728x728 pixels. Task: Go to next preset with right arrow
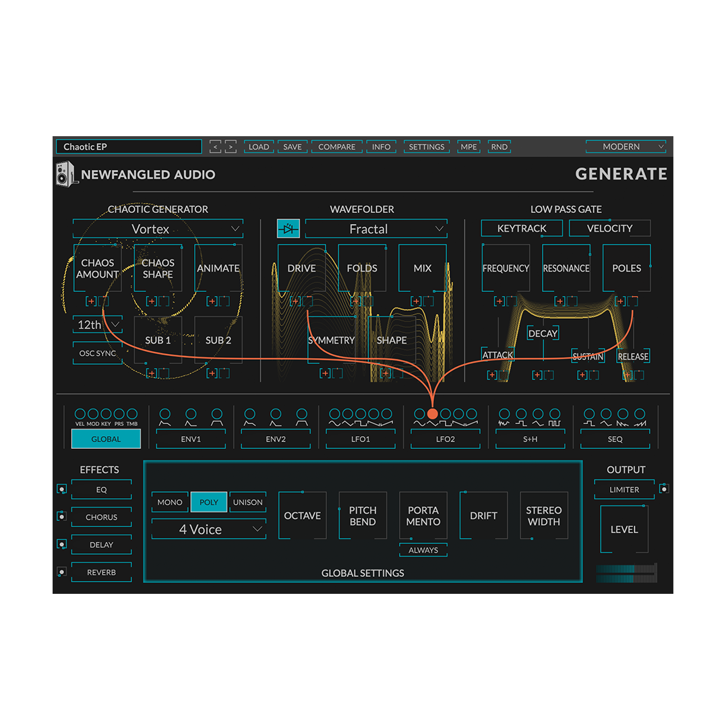coord(231,147)
